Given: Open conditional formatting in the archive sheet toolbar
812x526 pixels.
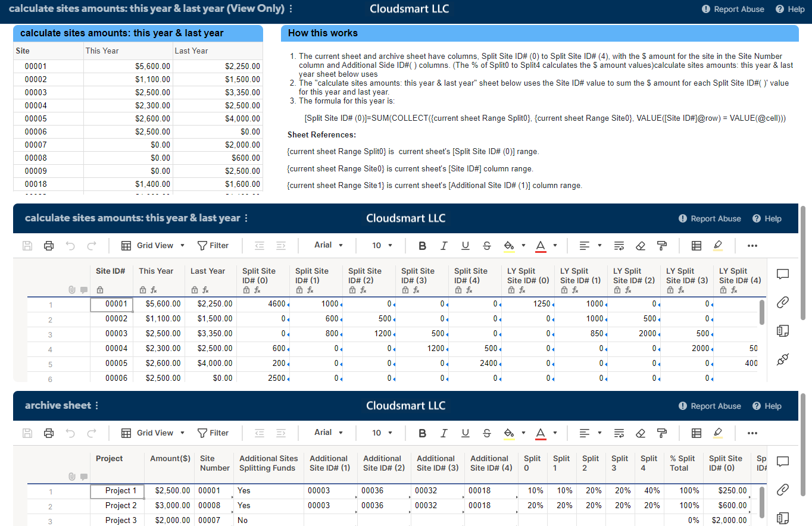Looking at the screenshot, I should click(x=697, y=433).
